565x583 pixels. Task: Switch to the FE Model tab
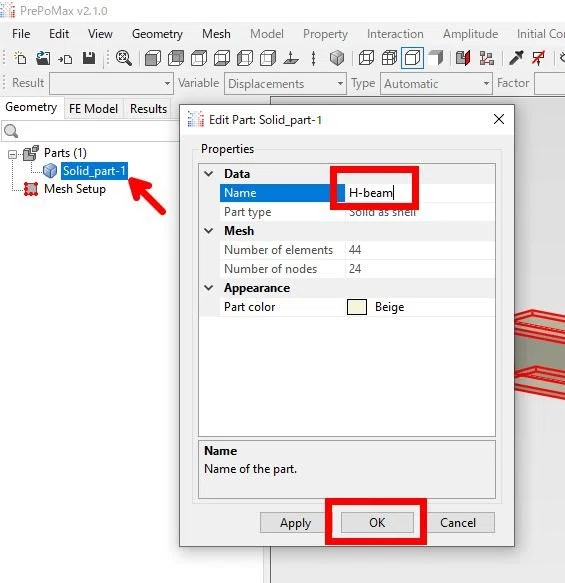[x=93, y=109]
